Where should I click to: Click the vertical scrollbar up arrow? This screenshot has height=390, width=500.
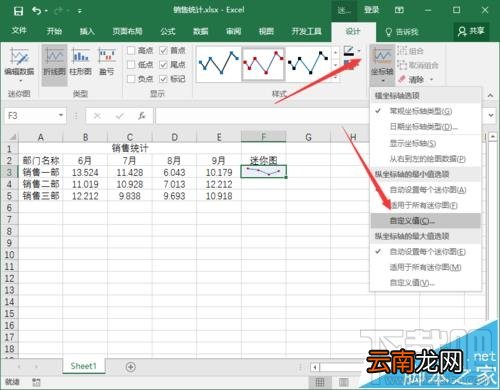click(492, 136)
